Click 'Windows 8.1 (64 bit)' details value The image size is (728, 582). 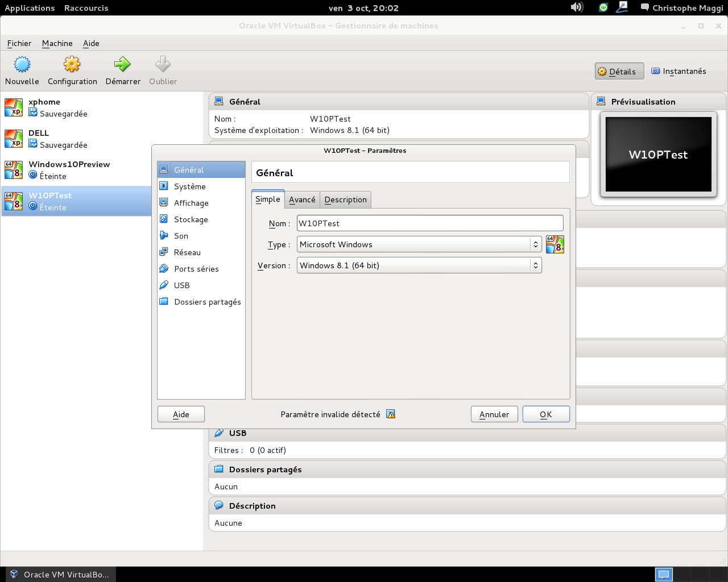pos(350,130)
